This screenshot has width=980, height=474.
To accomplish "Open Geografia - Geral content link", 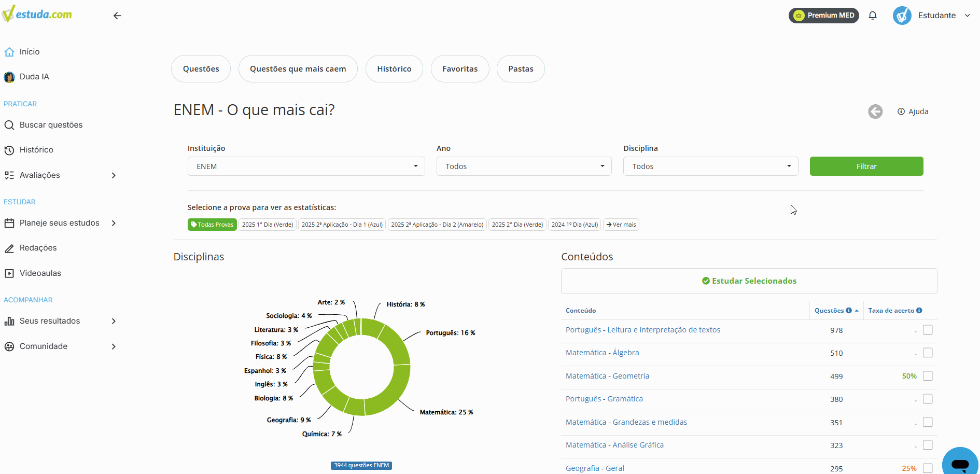I will [595, 468].
